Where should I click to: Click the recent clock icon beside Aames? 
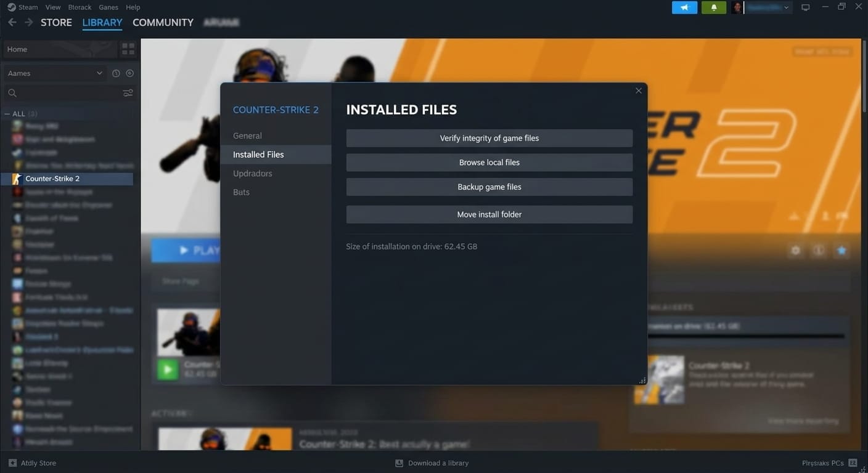pyautogui.click(x=116, y=73)
